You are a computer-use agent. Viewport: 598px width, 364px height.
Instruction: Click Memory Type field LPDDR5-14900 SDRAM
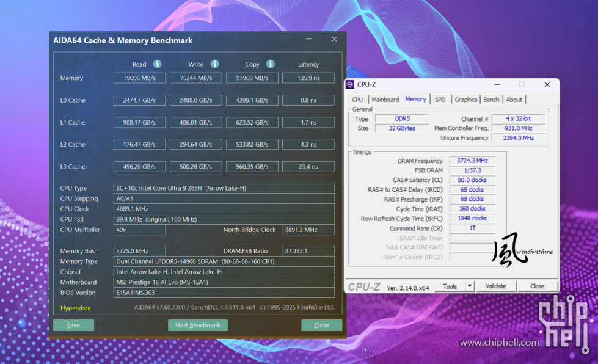tap(224, 261)
